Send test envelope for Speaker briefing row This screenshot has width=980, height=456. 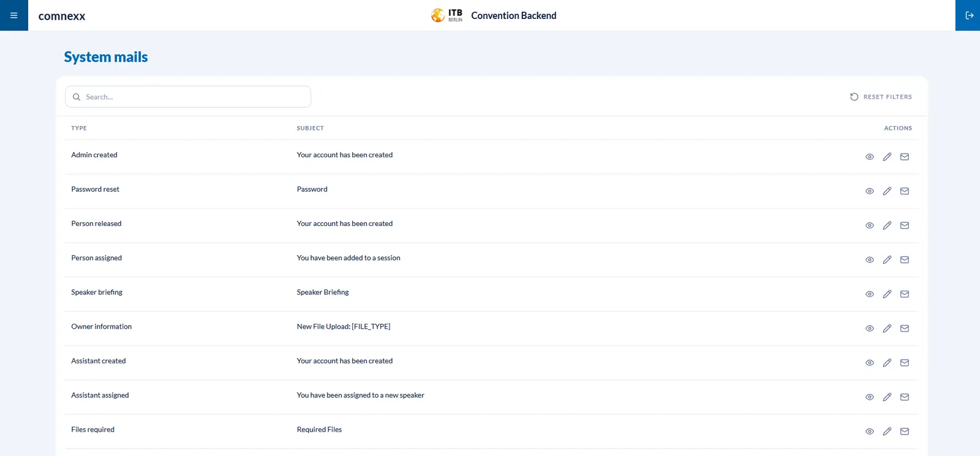pos(905,294)
